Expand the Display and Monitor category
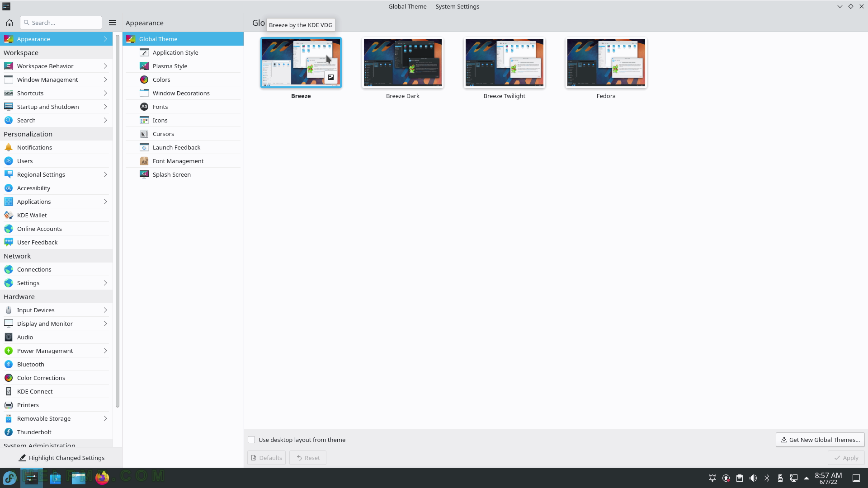This screenshot has width=868, height=488. pos(105,324)
